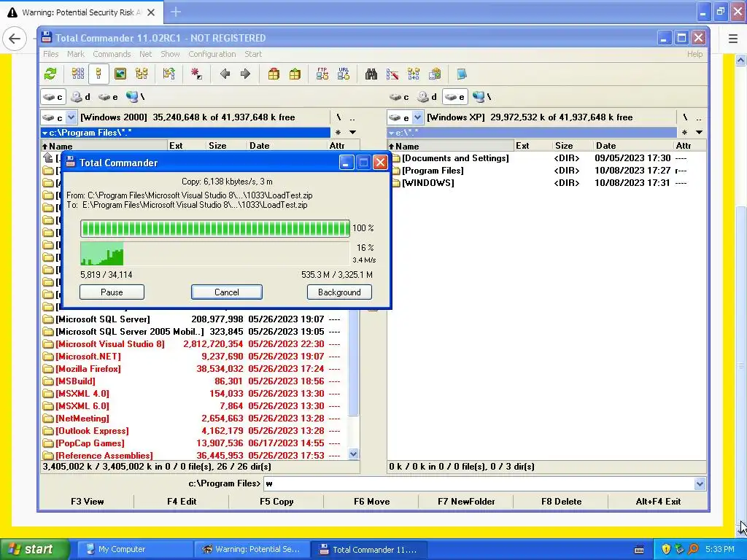Open network neighborhood in right drive bar
This screenshot has width=747, height=560.
click(x=482, y=97)
